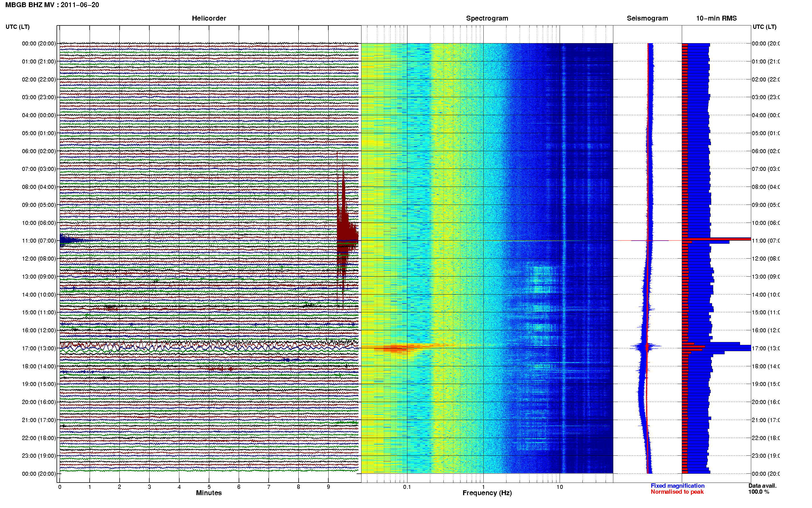Click the Helicorder panel heading

click(209, 18)
